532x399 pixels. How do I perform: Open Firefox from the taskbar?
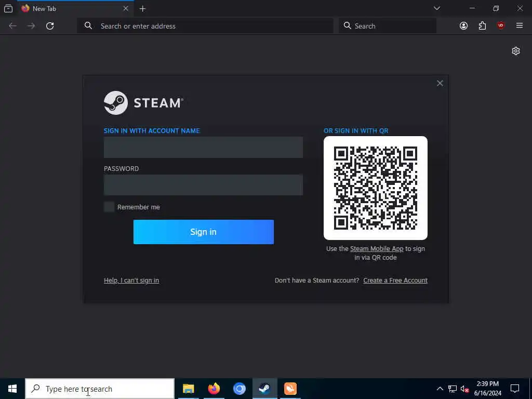214,389
